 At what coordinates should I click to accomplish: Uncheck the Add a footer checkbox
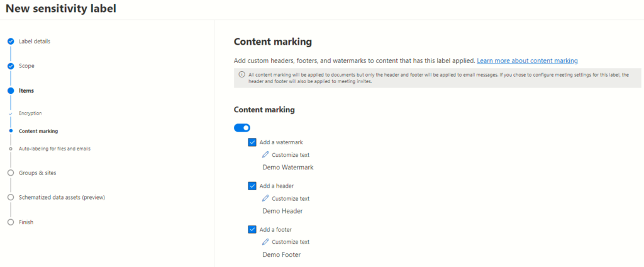252,230
